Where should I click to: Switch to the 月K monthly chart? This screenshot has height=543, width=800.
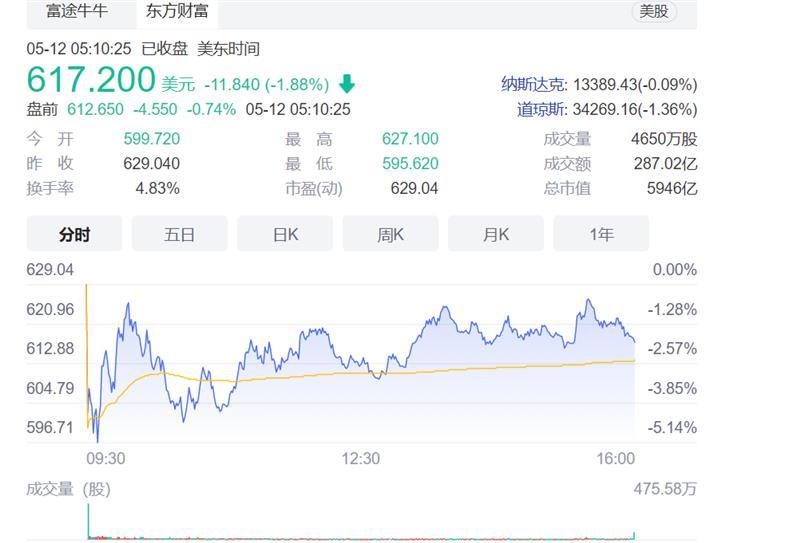coord(496,234)
